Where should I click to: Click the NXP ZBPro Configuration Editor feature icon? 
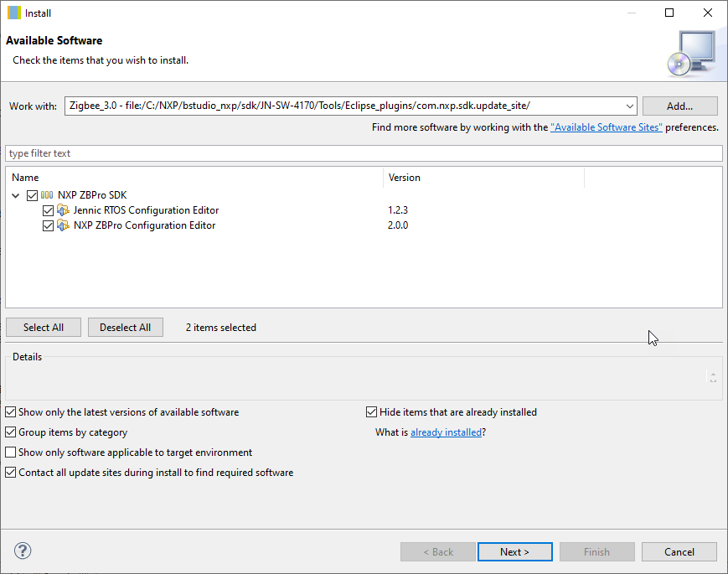coord(63,225)
